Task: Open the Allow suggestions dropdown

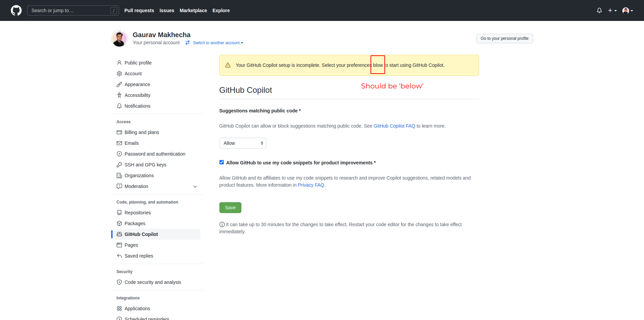Action: [243, 143]
